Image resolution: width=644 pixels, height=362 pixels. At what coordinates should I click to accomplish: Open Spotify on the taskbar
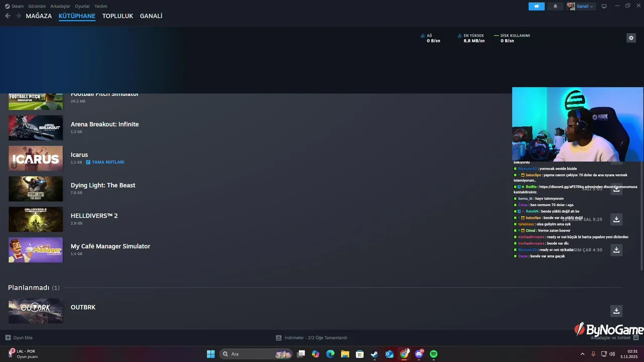click(434, 354)
